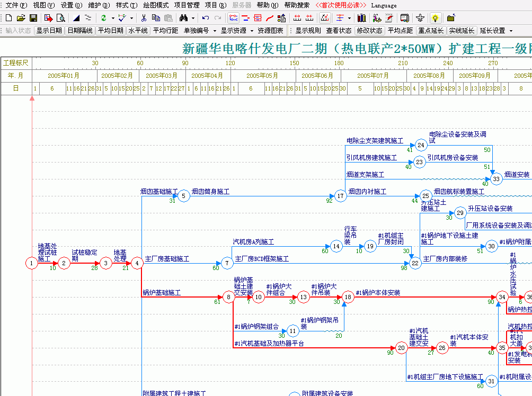Image resolution: width=532 pixels, height=396 pixels.
Task: Open the 文件(F) menu
Action: pyautogui.click(x=16, y=5)
